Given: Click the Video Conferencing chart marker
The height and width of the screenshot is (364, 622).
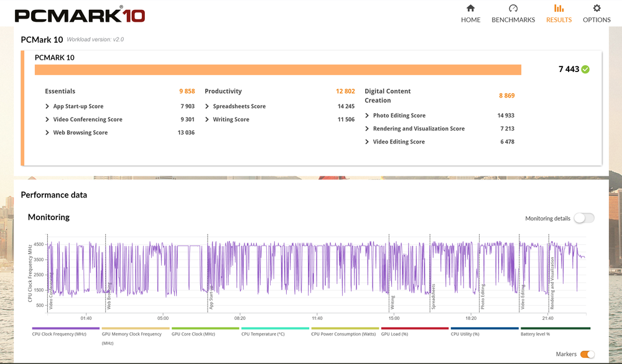Looking at the screenshot, I should (51, 291).
